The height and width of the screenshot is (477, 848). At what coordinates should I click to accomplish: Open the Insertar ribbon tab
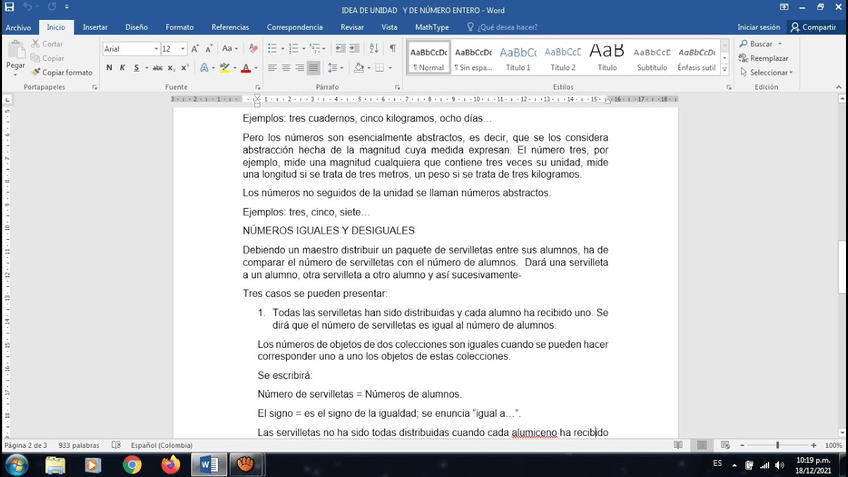pyautogui.click(x=95, y=27)
